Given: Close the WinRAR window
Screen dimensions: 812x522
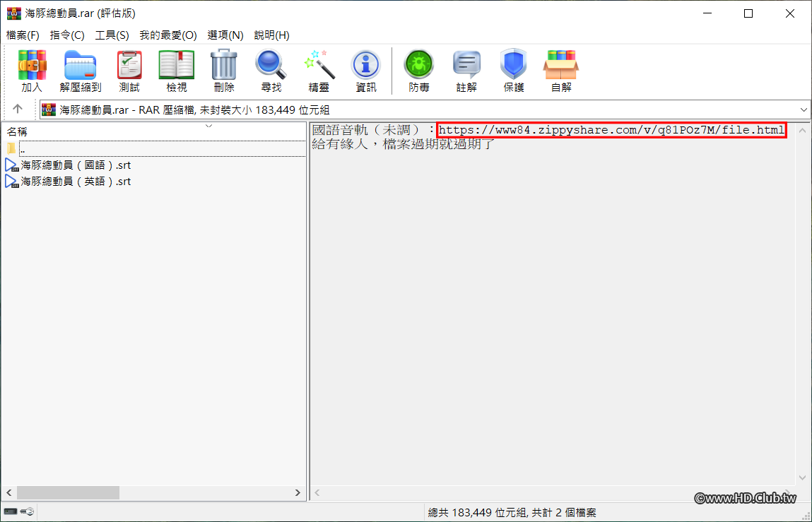Looking at the screenshot, I should coord(789,13).
